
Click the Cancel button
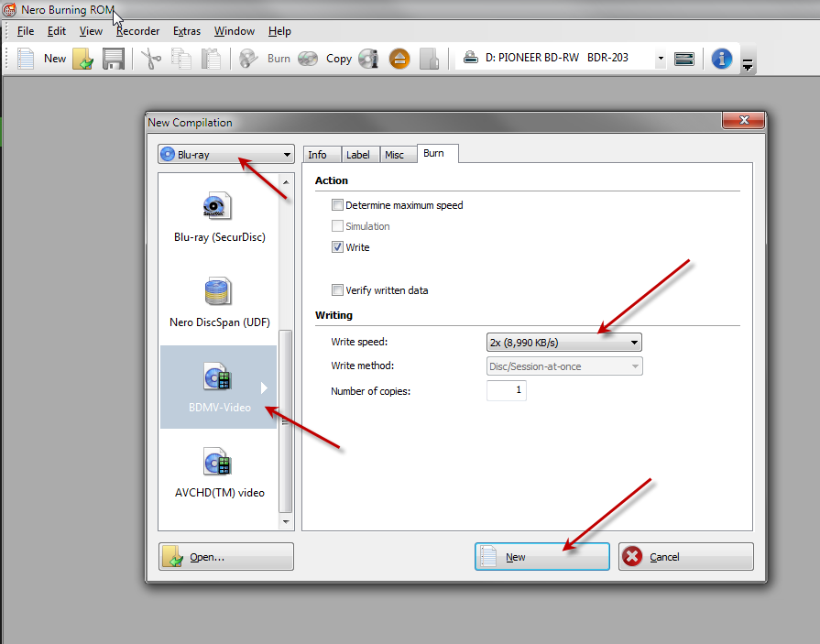[685, 556]
